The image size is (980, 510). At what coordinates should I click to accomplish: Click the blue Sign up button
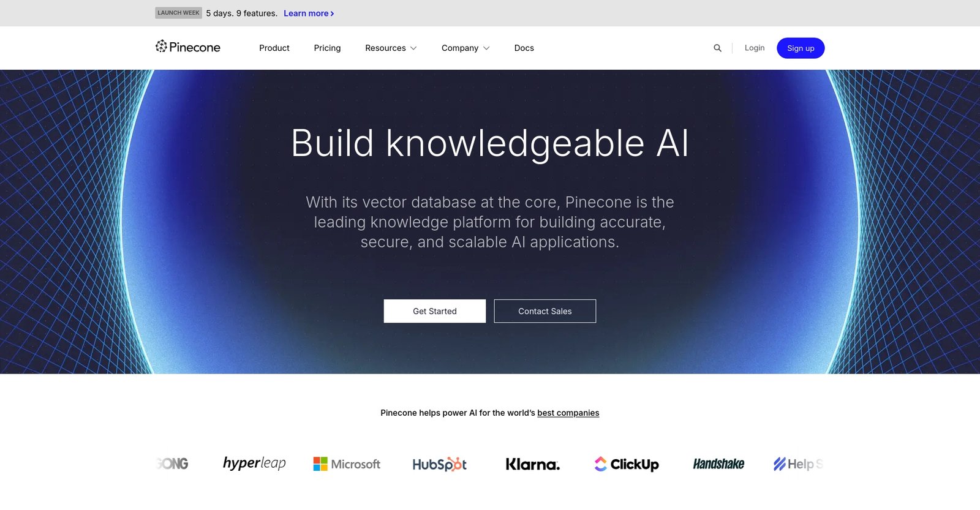tap(800, 48)
